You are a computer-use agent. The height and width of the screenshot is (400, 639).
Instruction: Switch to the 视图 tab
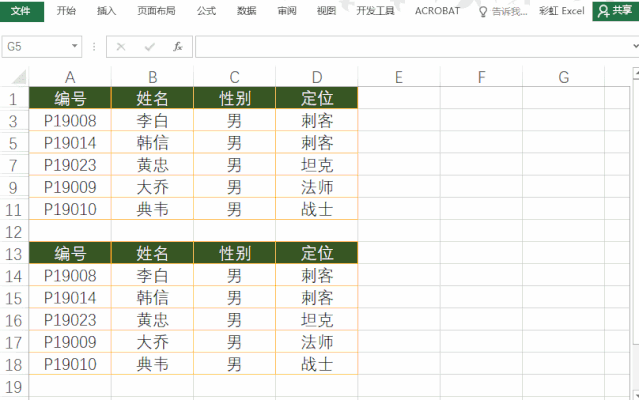coord(326,11)
